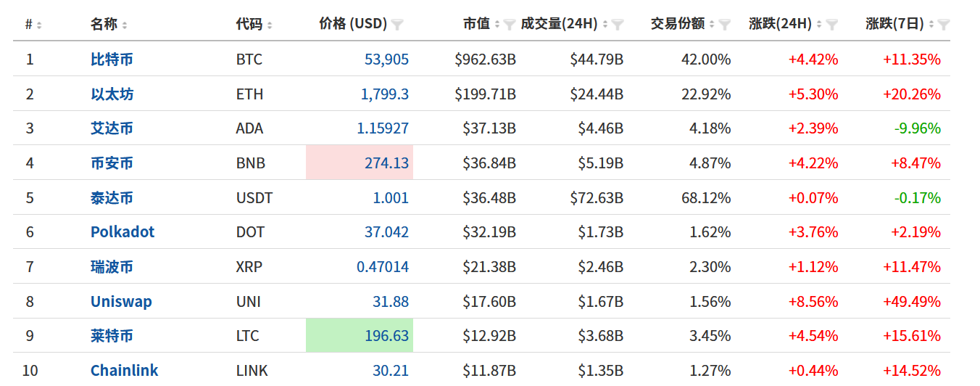Click the 24H volume $1.35B

coord(601,371)
